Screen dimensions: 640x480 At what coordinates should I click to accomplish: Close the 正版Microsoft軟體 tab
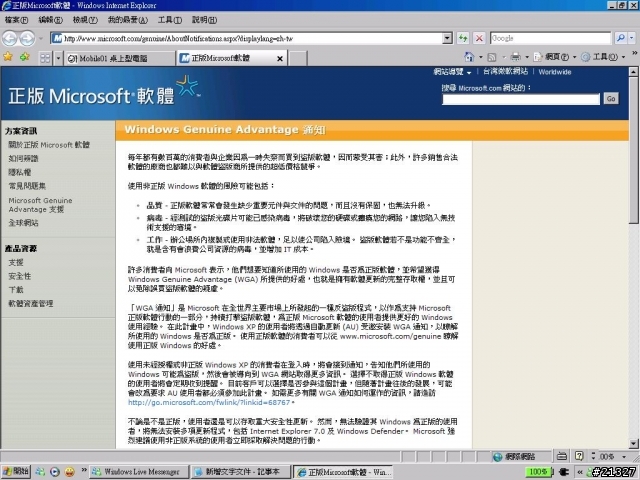coord(280,59)
